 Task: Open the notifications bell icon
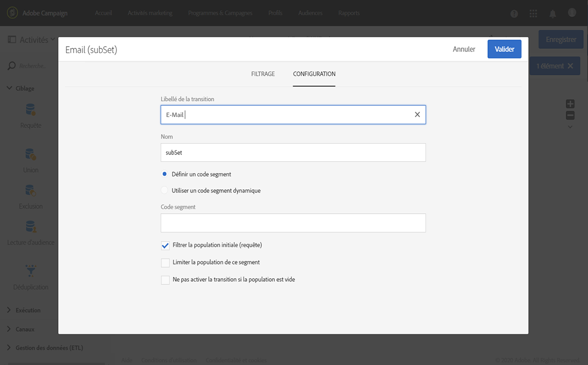553,14
